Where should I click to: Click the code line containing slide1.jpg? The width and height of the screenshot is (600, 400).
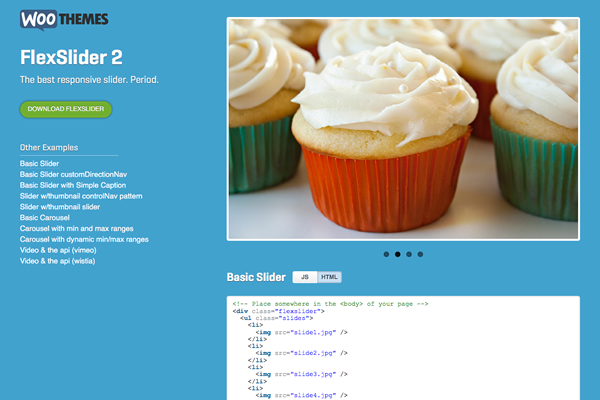[x=302, y=332]
